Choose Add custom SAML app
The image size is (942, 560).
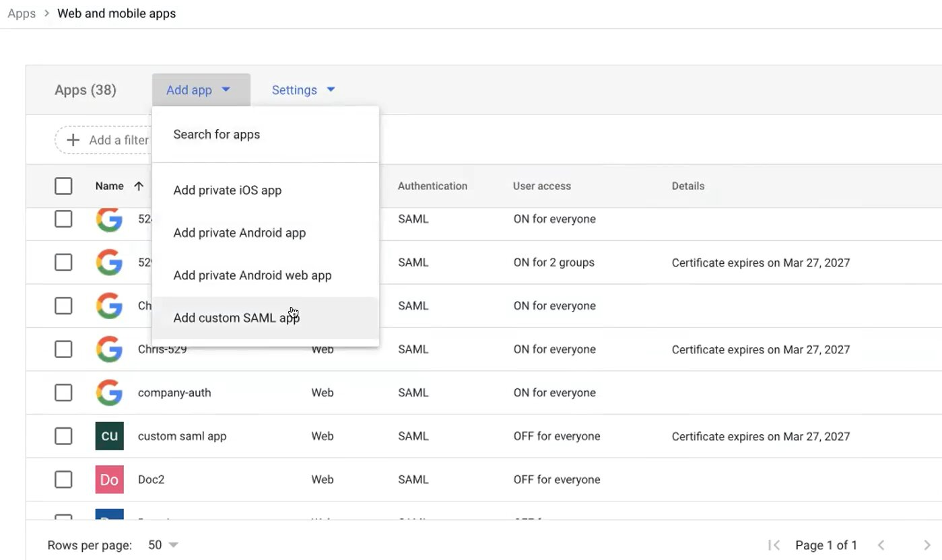236,318
